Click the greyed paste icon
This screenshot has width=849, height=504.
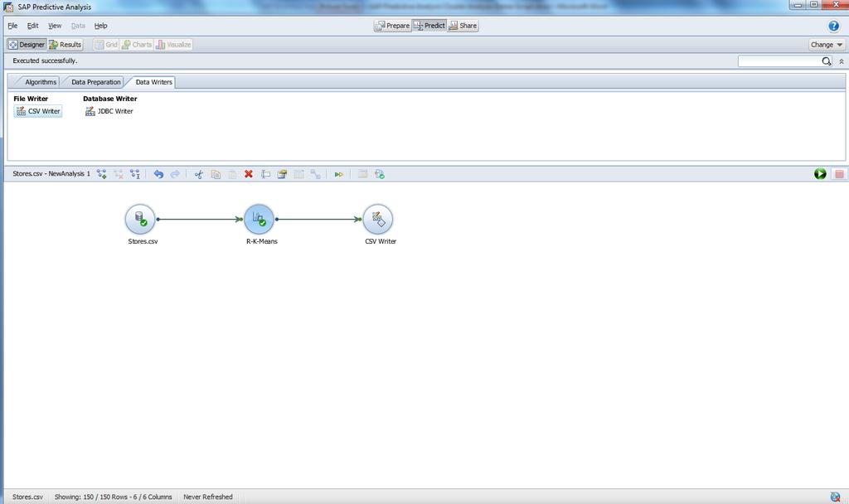[x=232, y=174]
